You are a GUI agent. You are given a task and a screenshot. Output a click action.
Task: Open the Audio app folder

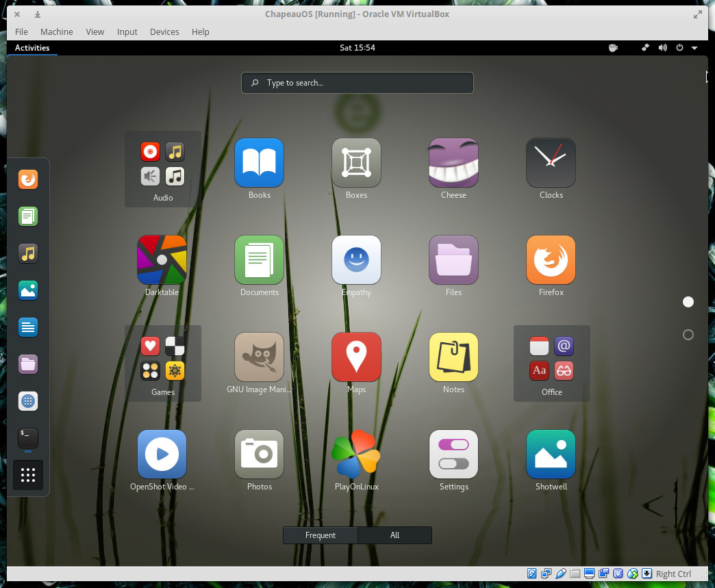tap(163, 169)
